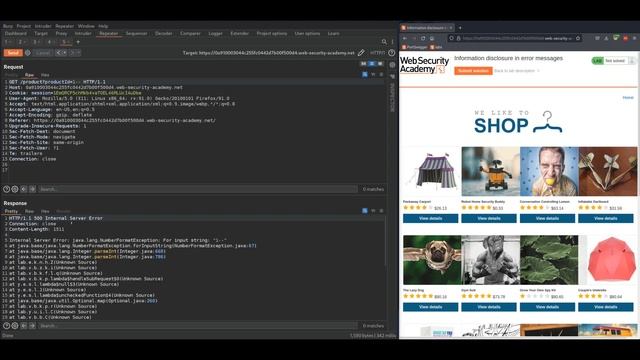Switch to the Comparer tab

190,33
